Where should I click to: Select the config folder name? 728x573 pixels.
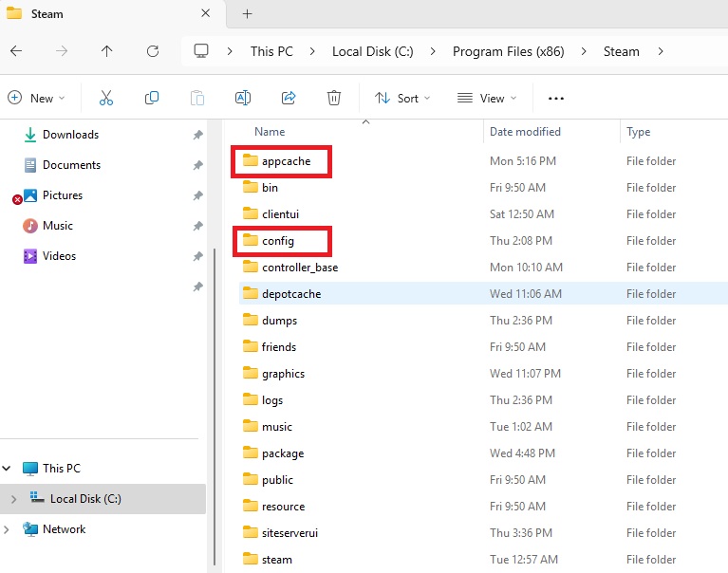(278, 241)
